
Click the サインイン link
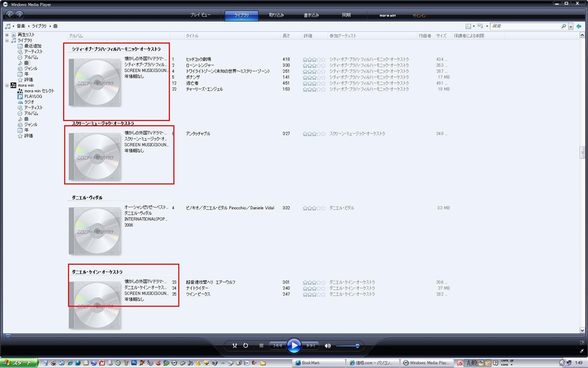pos(419,16)
